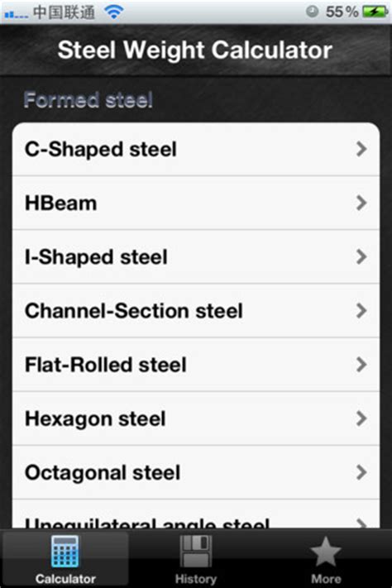The width and height of the screenshot is (392, 588).
Task: Select the Calculator tab label
Action: [65, 579]
